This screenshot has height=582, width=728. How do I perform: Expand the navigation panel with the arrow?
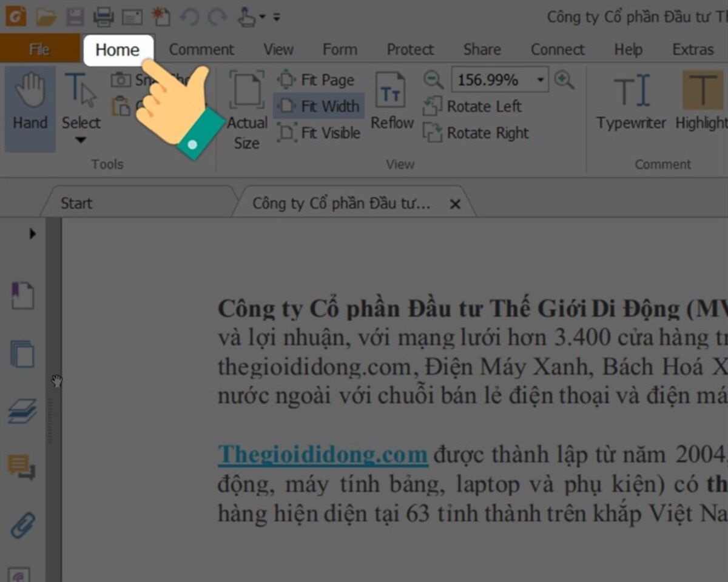[33, 233]
